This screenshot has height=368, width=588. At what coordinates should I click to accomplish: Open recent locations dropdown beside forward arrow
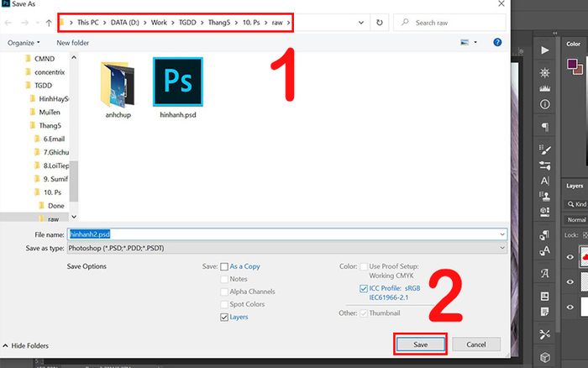pos(38,23)
